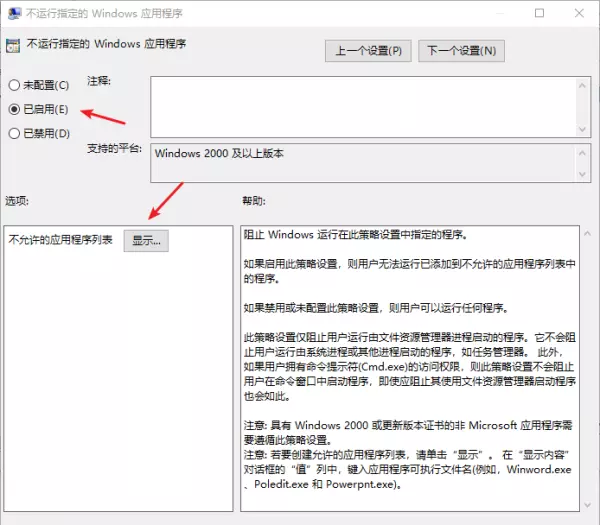This screenshot has width=600, height=525.
Task: Click the title bar window icon
Action: (x=15, y=13)
